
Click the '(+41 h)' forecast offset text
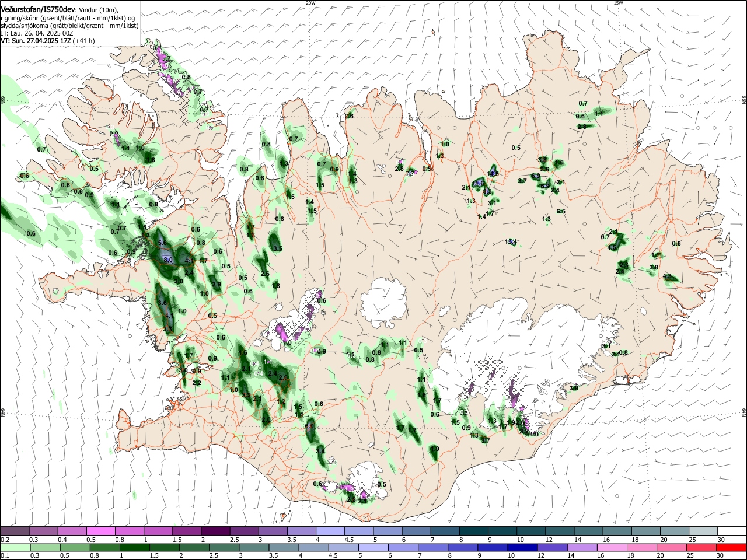(x=84, y=41)
